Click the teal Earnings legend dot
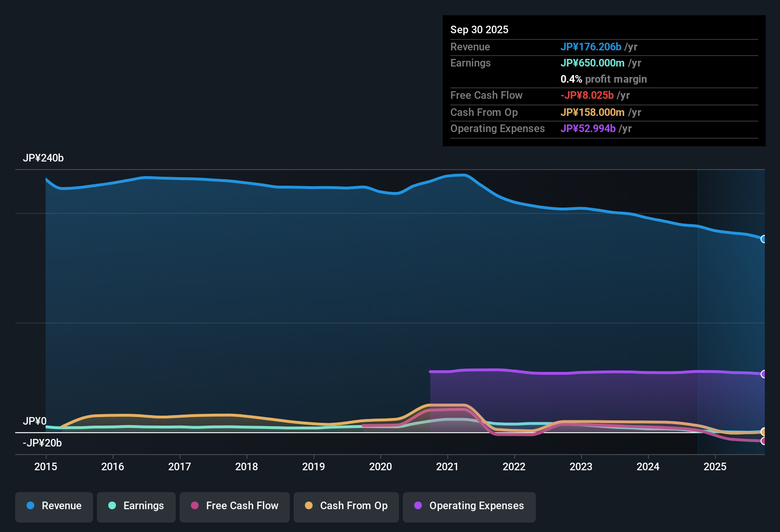This screenshot has width=780, height=532. 112,506
